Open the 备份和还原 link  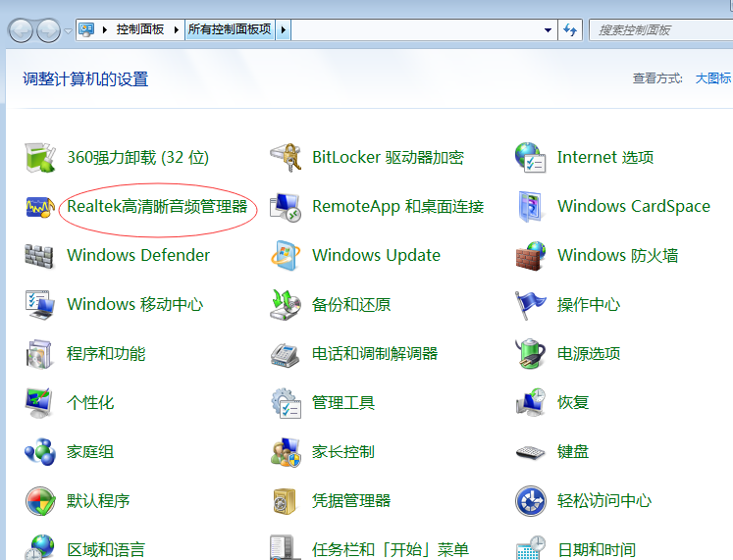tap(351, 305)
